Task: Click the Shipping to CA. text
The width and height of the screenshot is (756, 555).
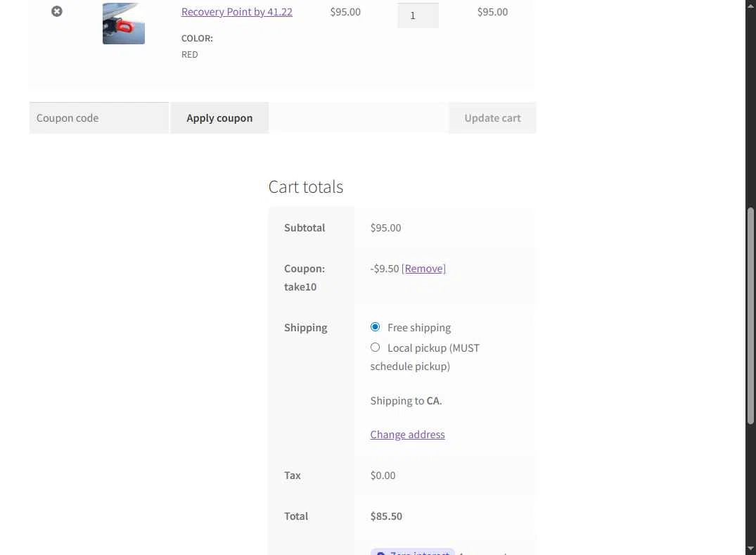Action: 406,401
